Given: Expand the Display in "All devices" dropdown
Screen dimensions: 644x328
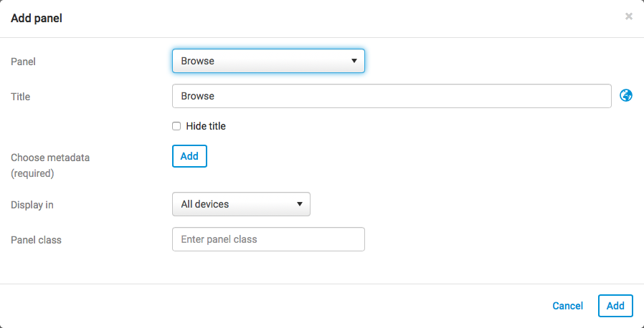Looking at the screenshot, I should [241, 204].
